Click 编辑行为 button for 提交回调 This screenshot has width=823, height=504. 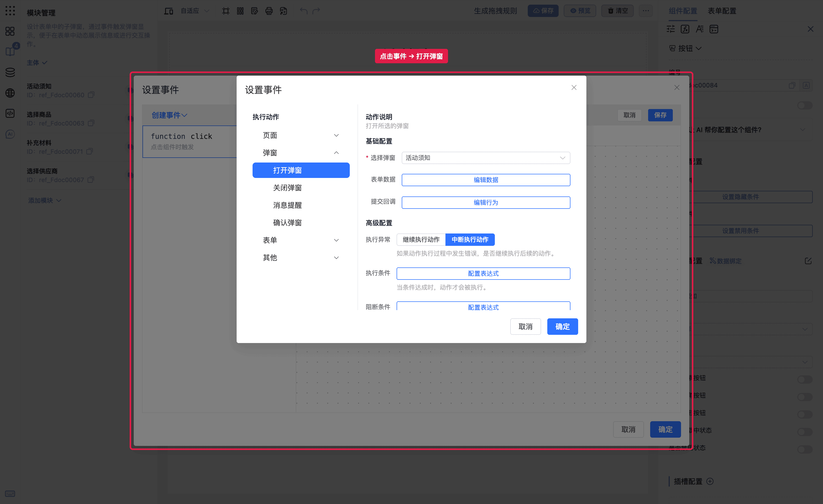[x=486, y=202]
